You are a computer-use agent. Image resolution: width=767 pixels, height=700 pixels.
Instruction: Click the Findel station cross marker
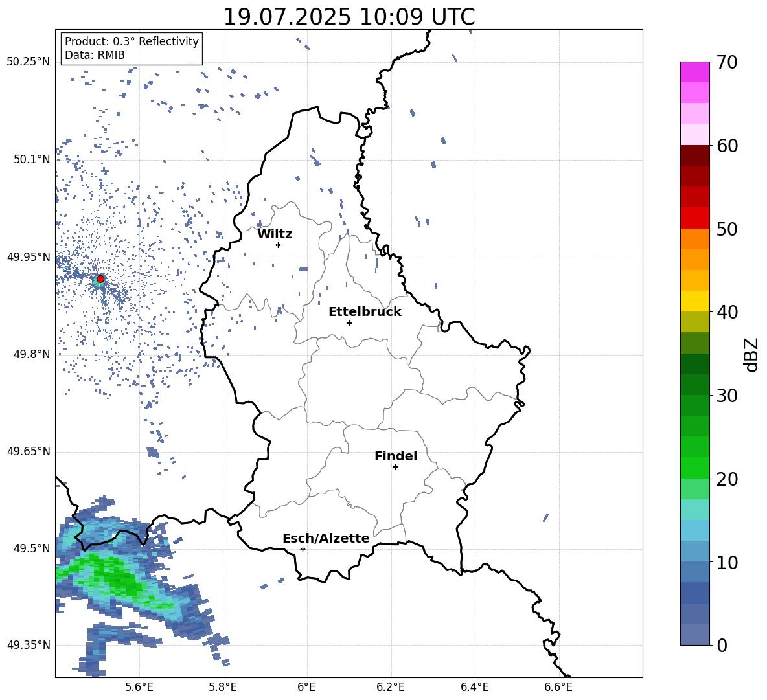point(395,468)
